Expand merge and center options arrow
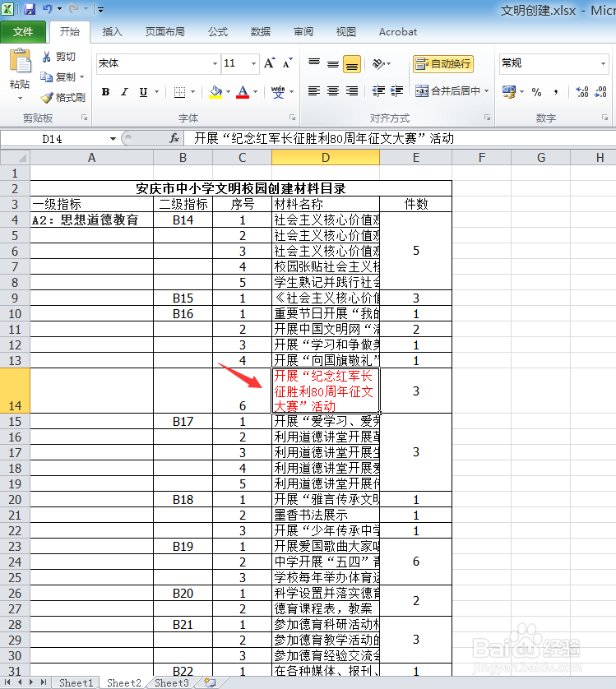 coord(487,91)
